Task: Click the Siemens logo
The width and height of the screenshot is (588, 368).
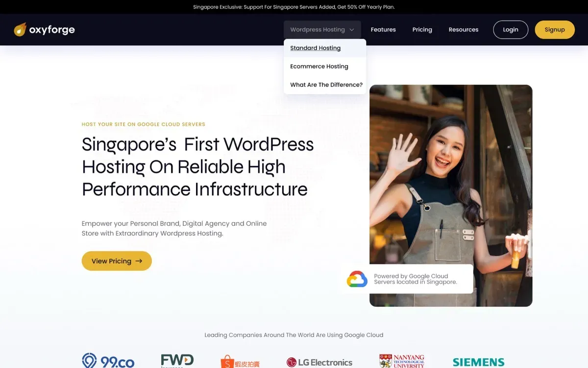Action: 478,363
